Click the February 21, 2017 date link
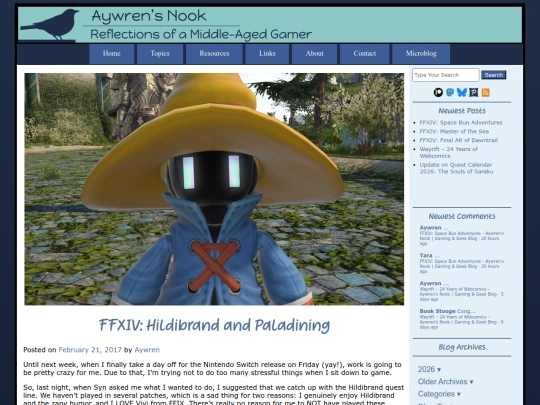This screenshot has height=405, width=540. click(90, 350)
